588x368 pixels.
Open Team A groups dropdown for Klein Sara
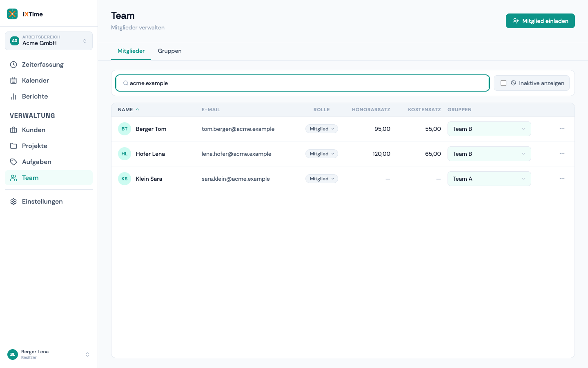[489, 179]
